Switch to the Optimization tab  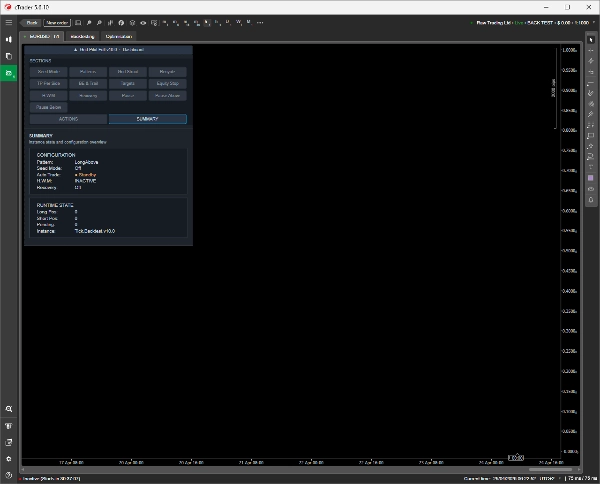tap(119, 36)
